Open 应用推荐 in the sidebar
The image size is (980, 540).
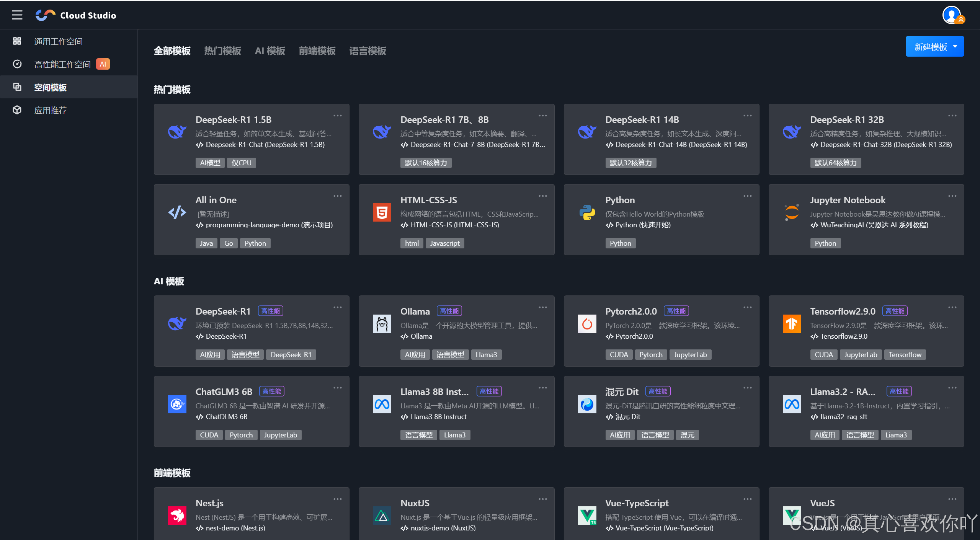(50, 110)
